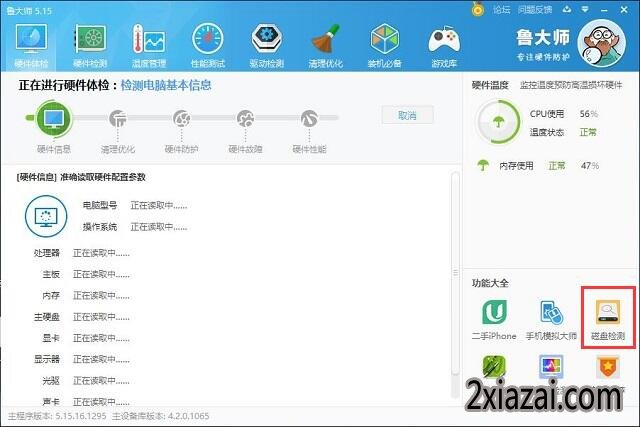Open the 温度管理 temperature management tab
This screenshot has width=640, height=427.
click(x=149, y=45)
